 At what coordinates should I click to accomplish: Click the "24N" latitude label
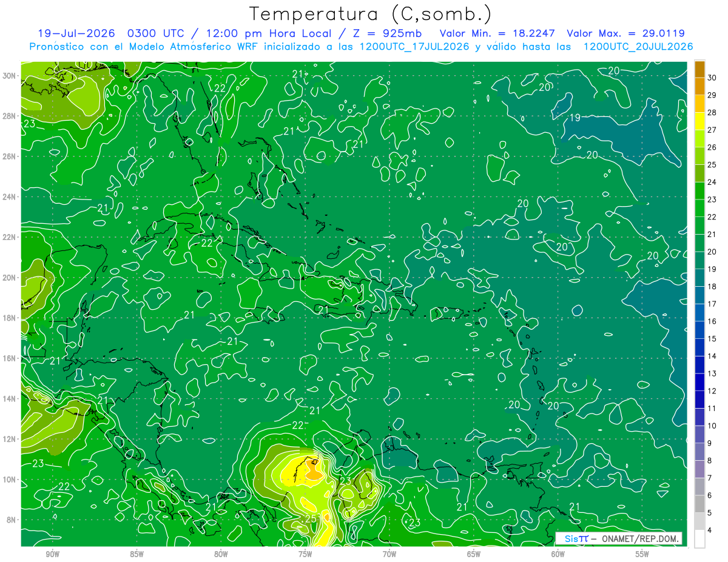tap(10, 197)
